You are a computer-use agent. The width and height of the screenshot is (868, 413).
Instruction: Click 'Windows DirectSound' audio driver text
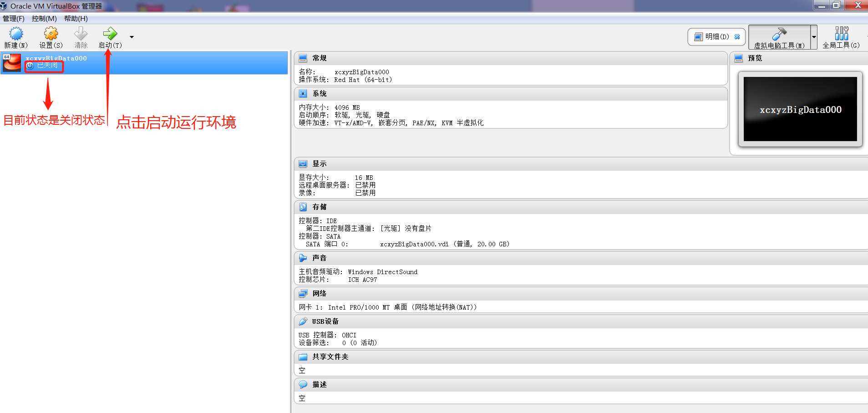[382, 272]
